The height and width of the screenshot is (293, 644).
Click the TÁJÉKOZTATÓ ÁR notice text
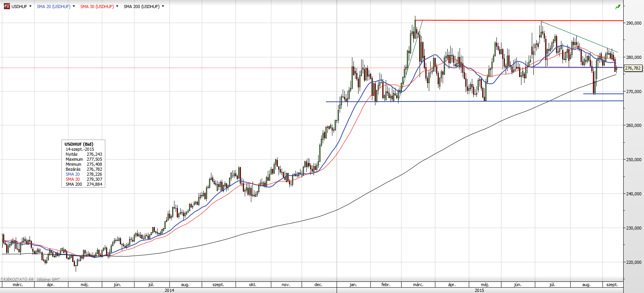[17, 280]
